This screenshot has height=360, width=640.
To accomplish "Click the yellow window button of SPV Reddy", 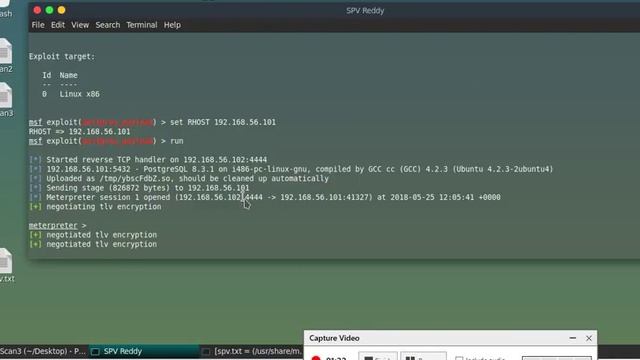I will (x=62, y=10).
